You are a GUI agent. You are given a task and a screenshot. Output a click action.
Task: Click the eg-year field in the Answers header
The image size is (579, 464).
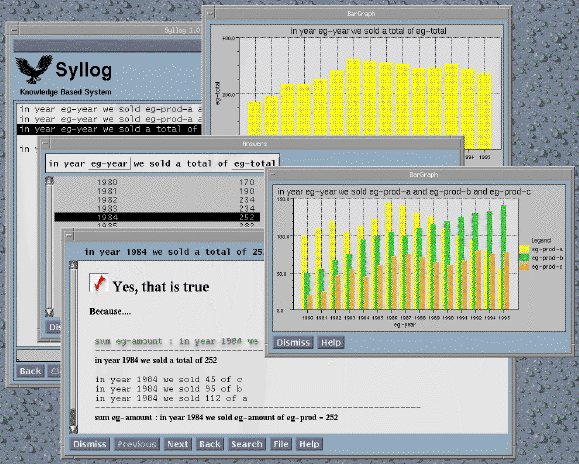(x=109, y=164)
